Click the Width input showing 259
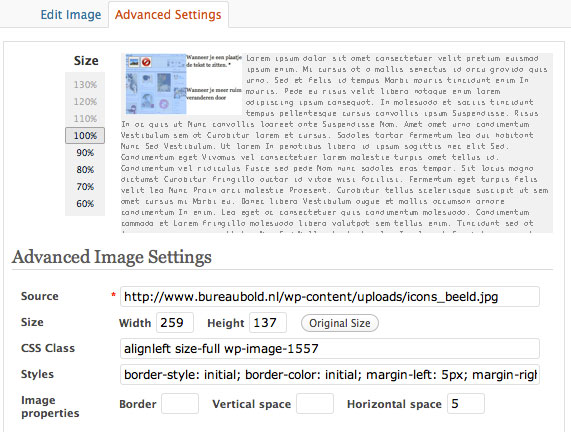Image resolution: width=571 pixels, height=432 pixels. [175, 323]
